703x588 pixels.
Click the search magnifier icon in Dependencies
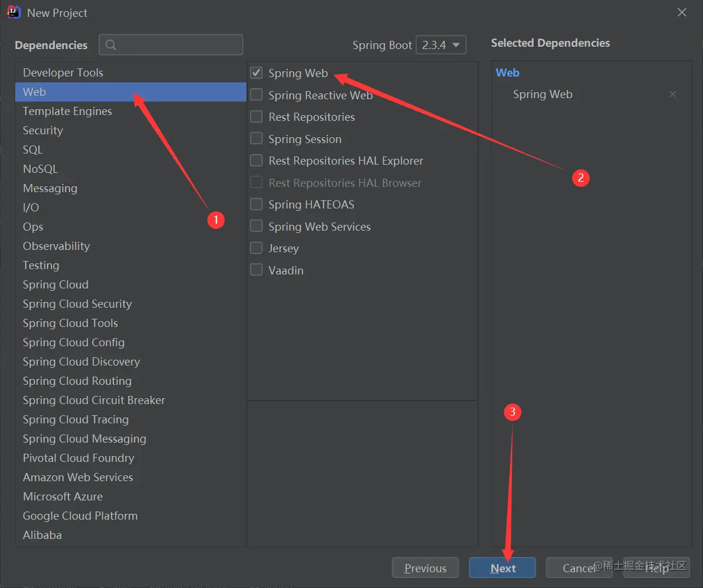coord(111,45)
